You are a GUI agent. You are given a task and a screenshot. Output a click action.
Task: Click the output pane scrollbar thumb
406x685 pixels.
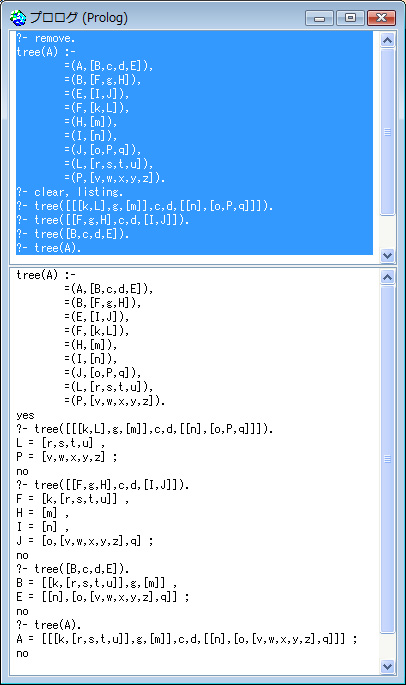tap(387, 459)
